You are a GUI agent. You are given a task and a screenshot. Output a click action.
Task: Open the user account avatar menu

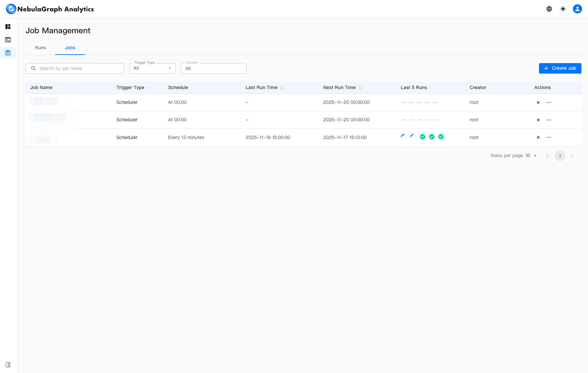pyautogui.click(x=577, y=9)
